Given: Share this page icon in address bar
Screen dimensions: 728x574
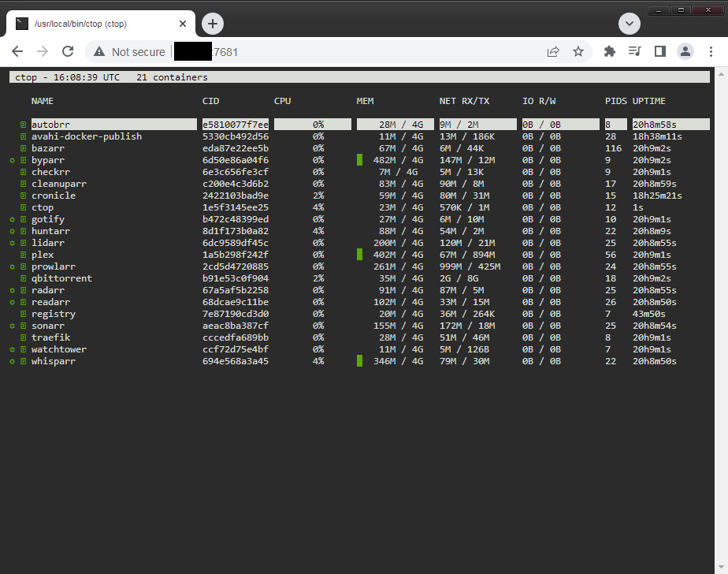Looking at the screenshot, I should click(553, 51).
